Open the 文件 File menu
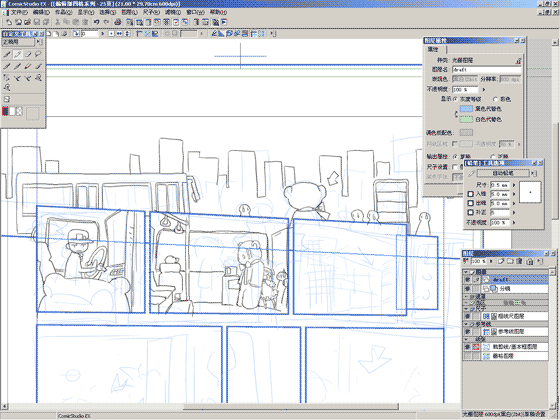 coord(19,12)
